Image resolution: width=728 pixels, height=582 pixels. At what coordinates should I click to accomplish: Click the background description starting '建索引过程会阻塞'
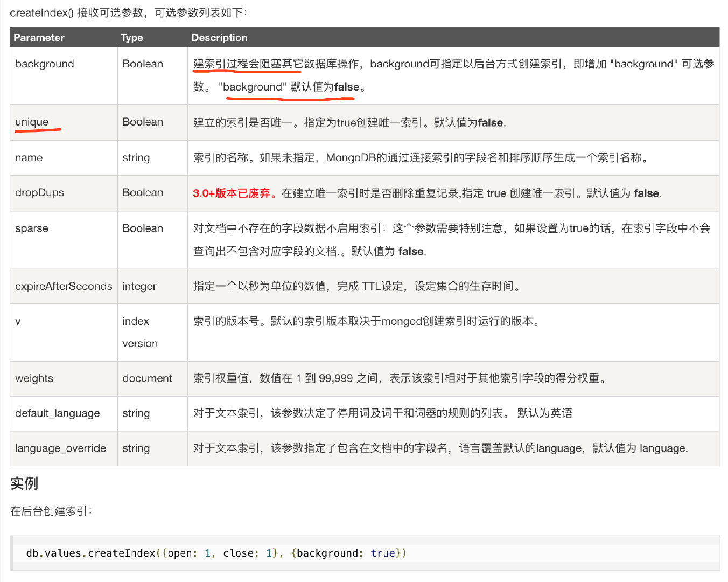pyautogui.click(x=453, y=75)
